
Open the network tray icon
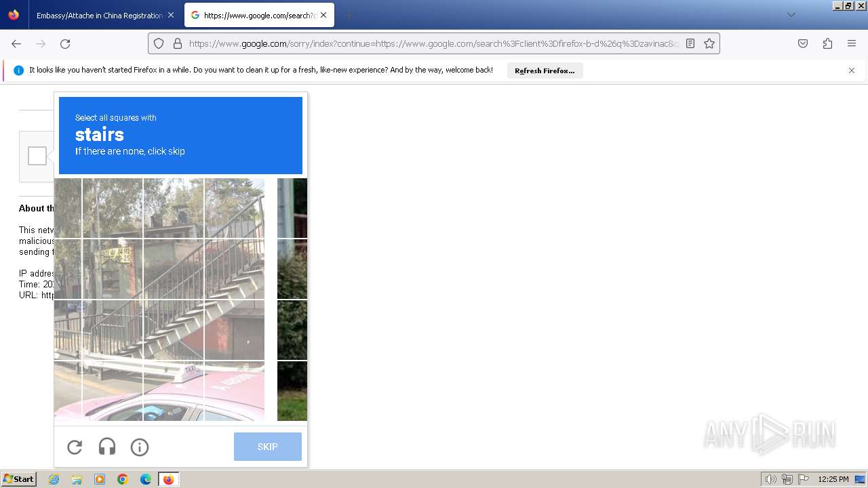(787, 479)
